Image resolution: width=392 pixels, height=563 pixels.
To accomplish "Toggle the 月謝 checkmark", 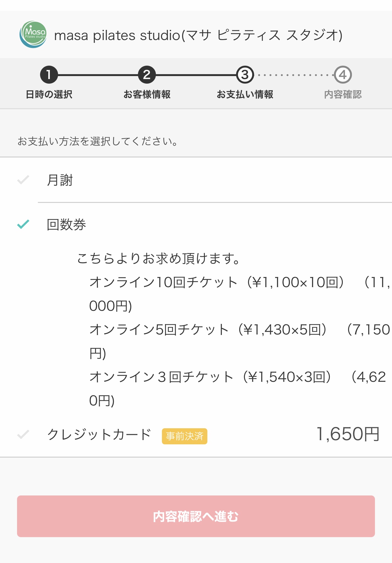I will coord(23,180).
